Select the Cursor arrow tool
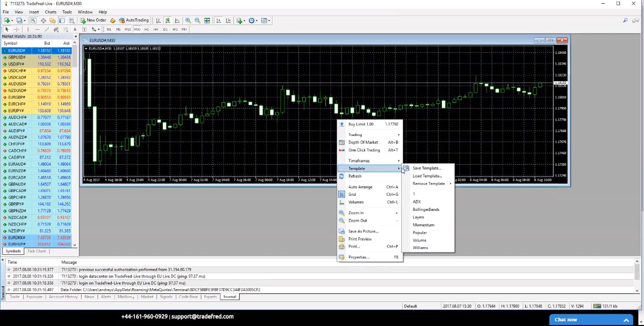Screen dimensions: 644x326 [x=7, y=29]
